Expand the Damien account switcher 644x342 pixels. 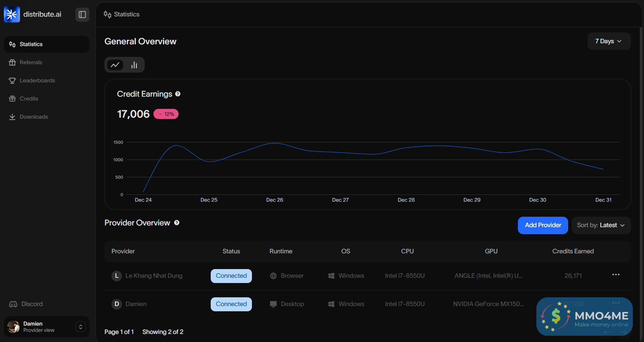[x=81, y=327]
